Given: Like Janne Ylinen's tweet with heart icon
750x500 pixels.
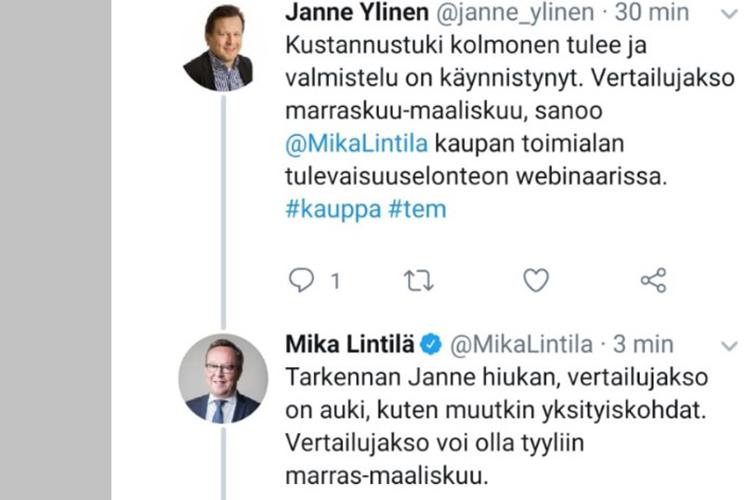Looking at the screenshot, I should 536,281.
